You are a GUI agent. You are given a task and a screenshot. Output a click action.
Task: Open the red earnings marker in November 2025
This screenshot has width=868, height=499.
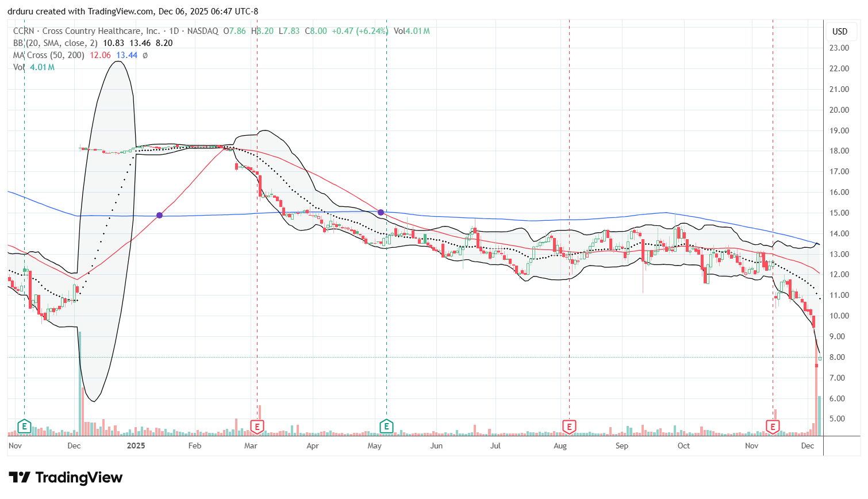(x=773, y=427)
